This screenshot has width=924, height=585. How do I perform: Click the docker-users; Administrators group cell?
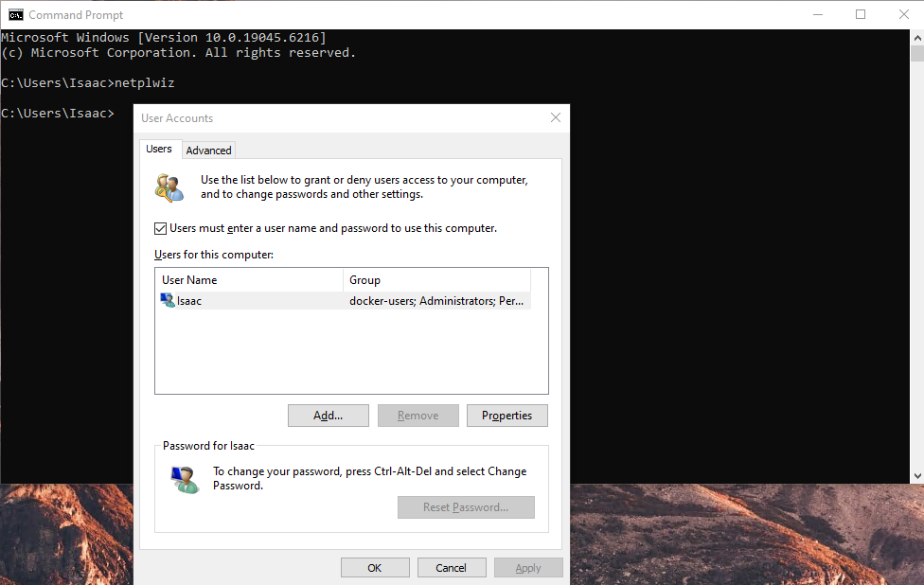coord(436,300)
